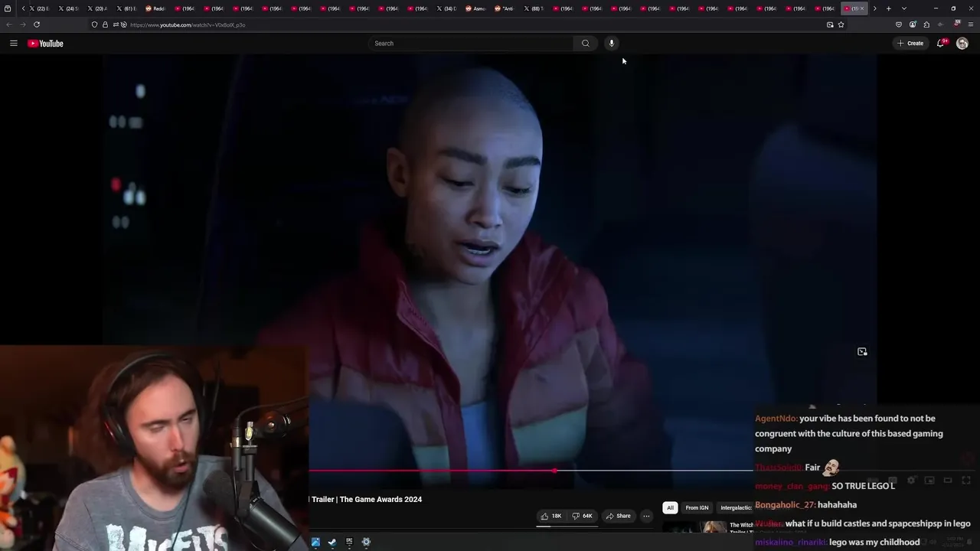Go to the YouTube home logo
This screenshot has width=980, height=551.
pyautogui.click(x=45, y=44)
